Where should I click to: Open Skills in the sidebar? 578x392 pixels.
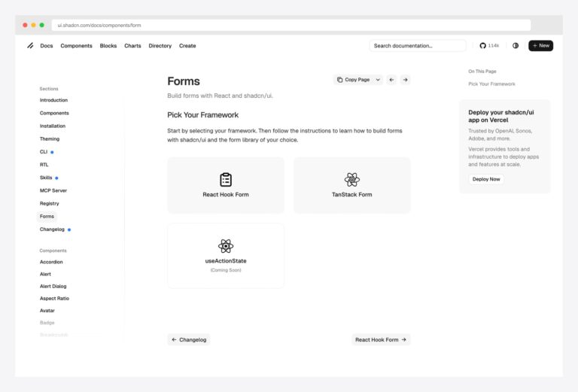point(46,178)
